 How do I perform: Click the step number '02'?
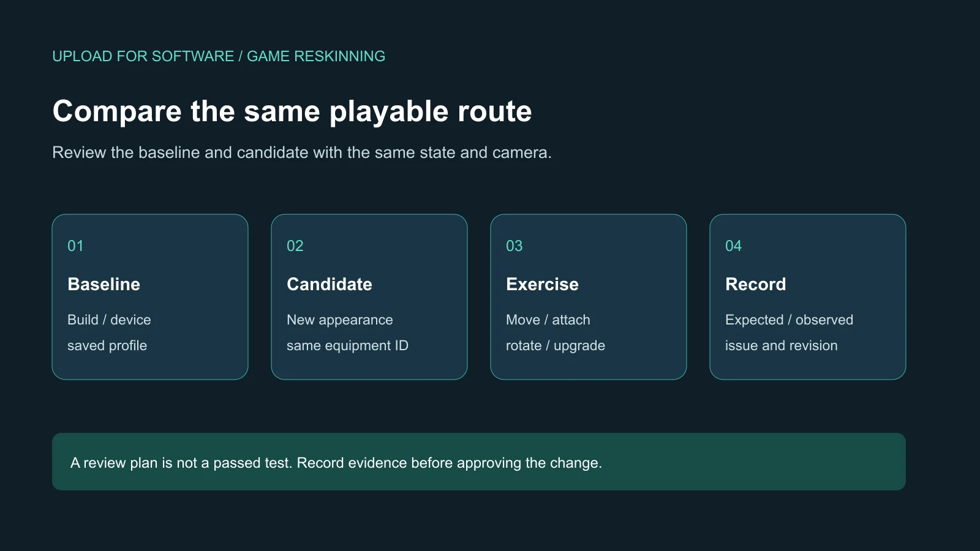pos(295,246)
